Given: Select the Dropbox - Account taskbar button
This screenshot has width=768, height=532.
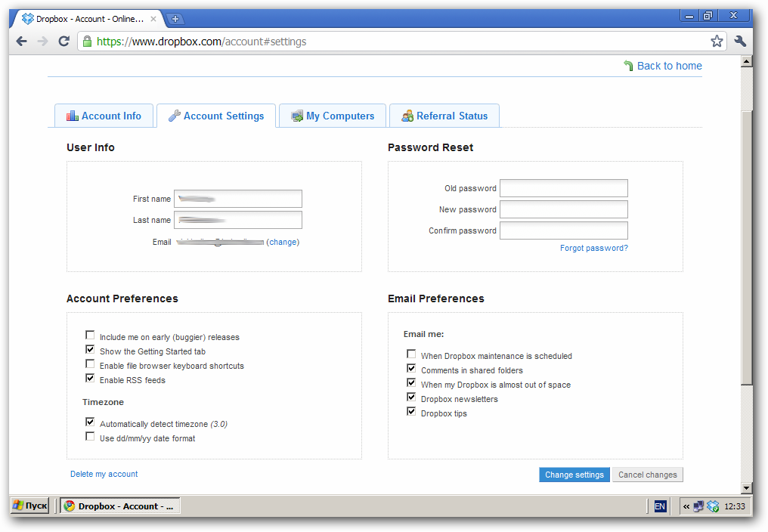Looking at the screenshot, I should [120, 506].
